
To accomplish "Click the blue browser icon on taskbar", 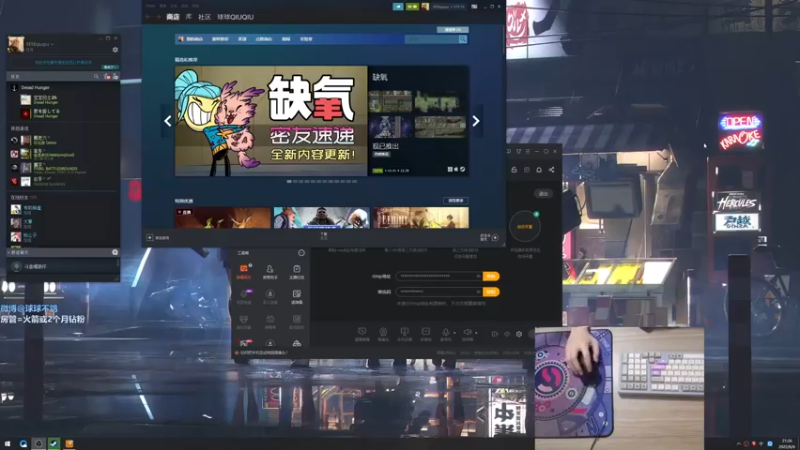I will pos(23,444).
